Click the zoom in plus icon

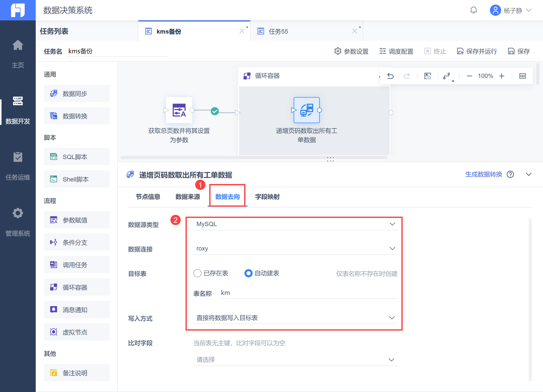click(502, 76)
